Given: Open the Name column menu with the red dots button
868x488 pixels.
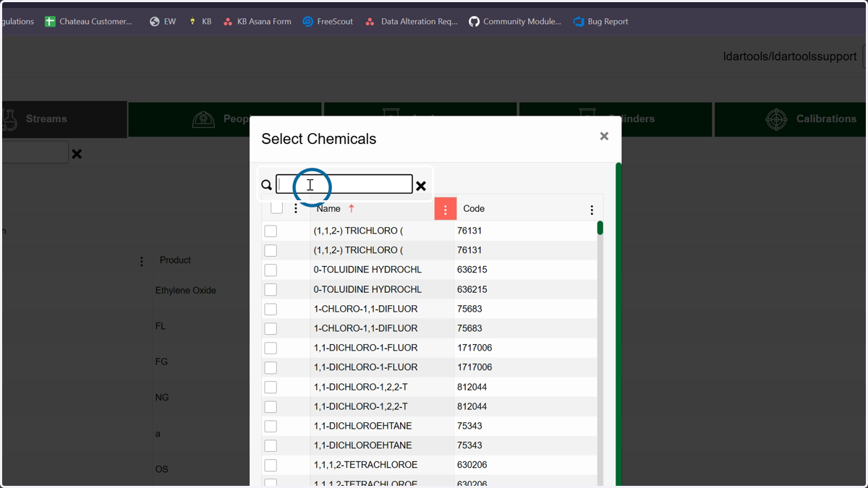Looking at the screenshot, I should 446,209.
